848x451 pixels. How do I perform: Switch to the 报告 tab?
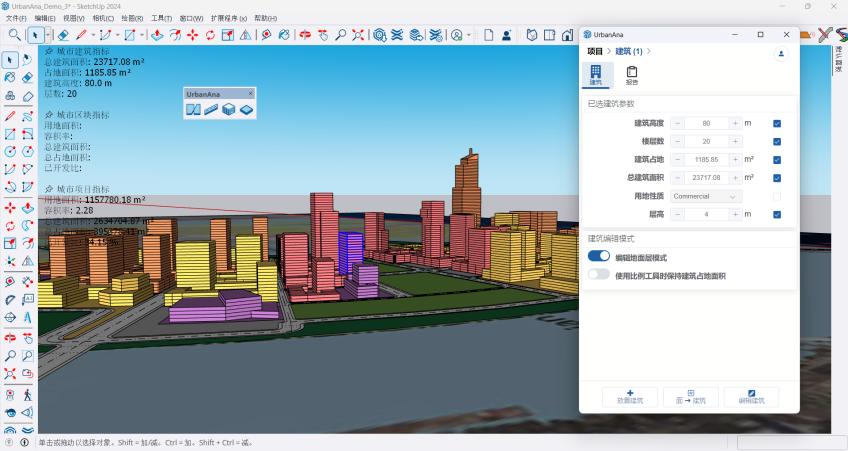632,75
